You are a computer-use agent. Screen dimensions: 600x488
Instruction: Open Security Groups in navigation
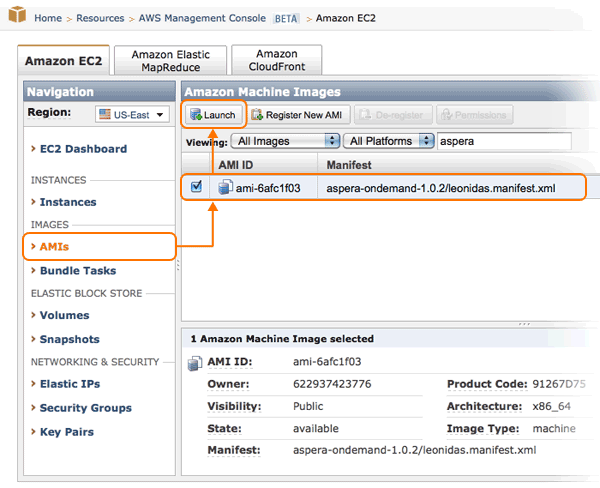click(86, 408)
